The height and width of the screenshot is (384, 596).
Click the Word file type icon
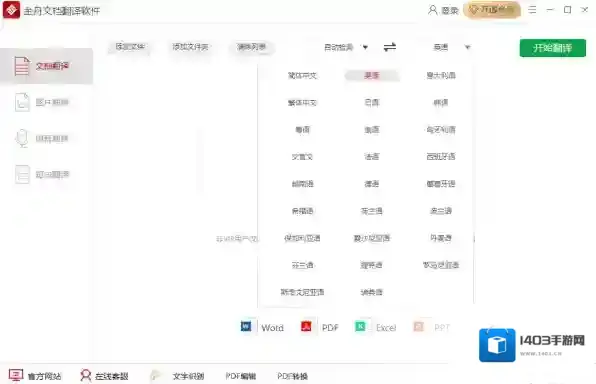pyautogui.click(x=246, y=327)
